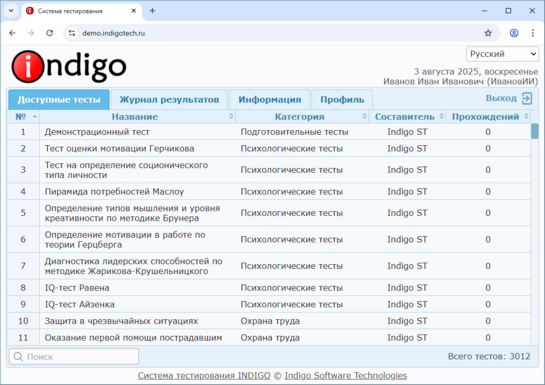Reload the page with refresh icon
This screenshot has height=385, width=545.
(x=50, y=33)
